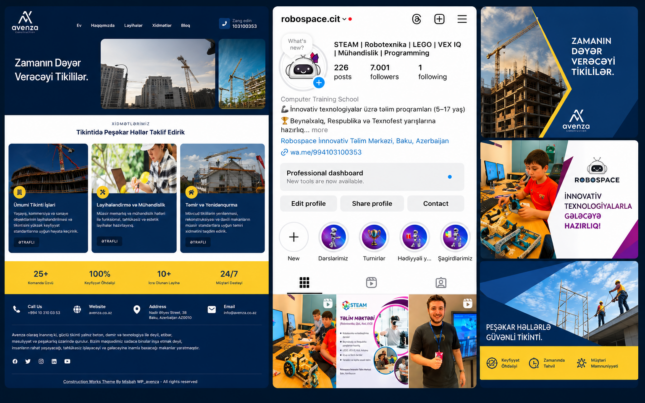Screen dimensions: 645x403
Task: Open the Instagram icon in Avenza footer
Action: 41,361
